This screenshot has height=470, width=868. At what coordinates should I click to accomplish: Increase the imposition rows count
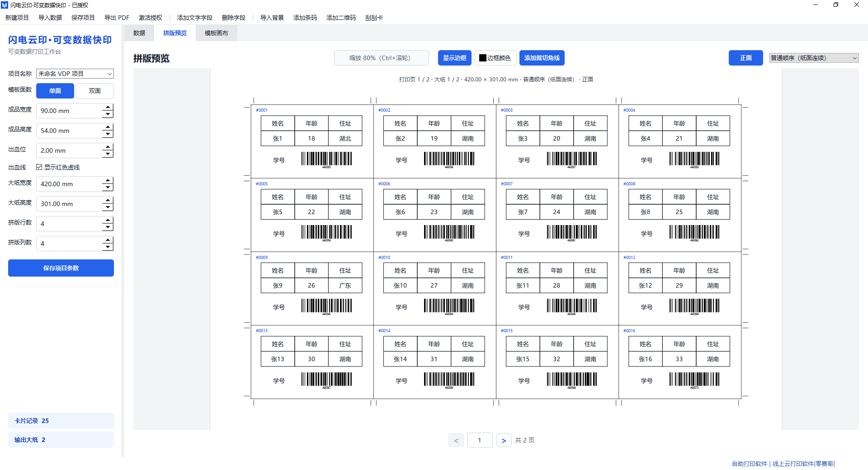pos(108,220)
